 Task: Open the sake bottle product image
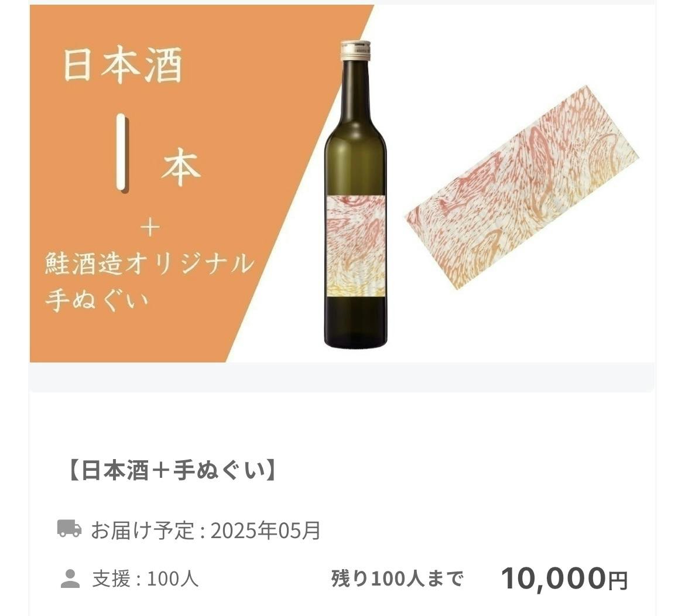355,194
